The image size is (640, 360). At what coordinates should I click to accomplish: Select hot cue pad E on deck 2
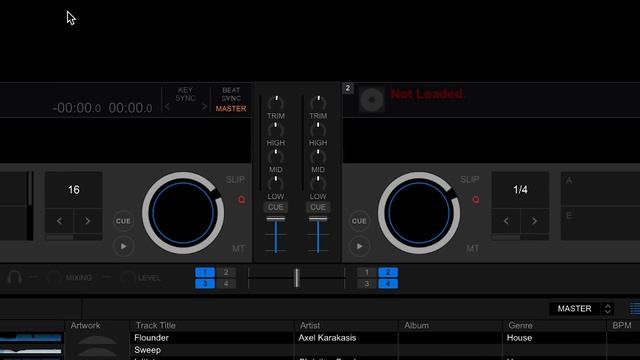[600, 223]
